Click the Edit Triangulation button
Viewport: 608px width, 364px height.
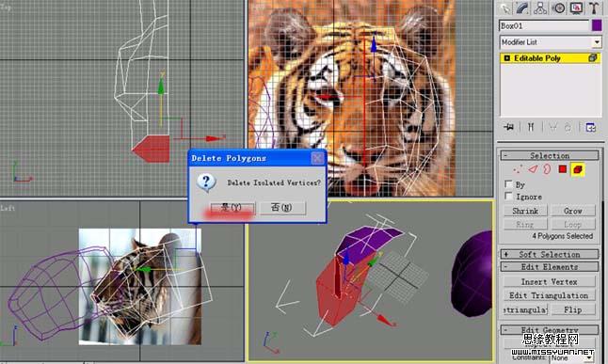[x=550, y=295]
